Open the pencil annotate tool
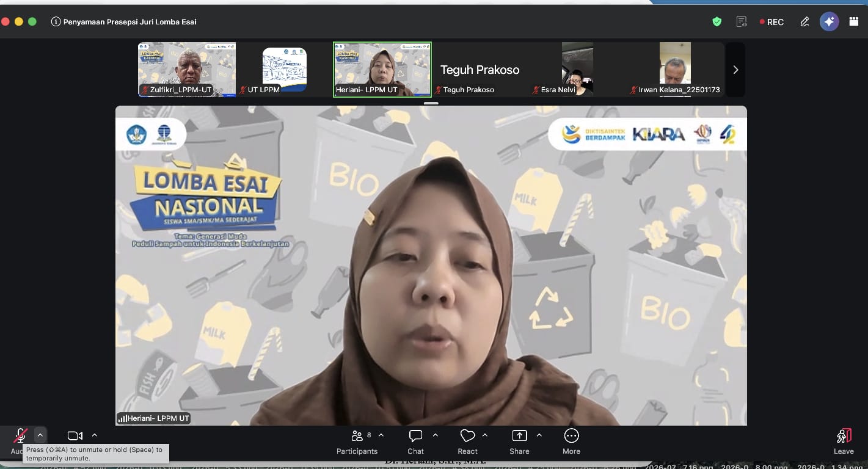Image resolution: width=868 pixels, height=469 pixels. pos(804,22)
